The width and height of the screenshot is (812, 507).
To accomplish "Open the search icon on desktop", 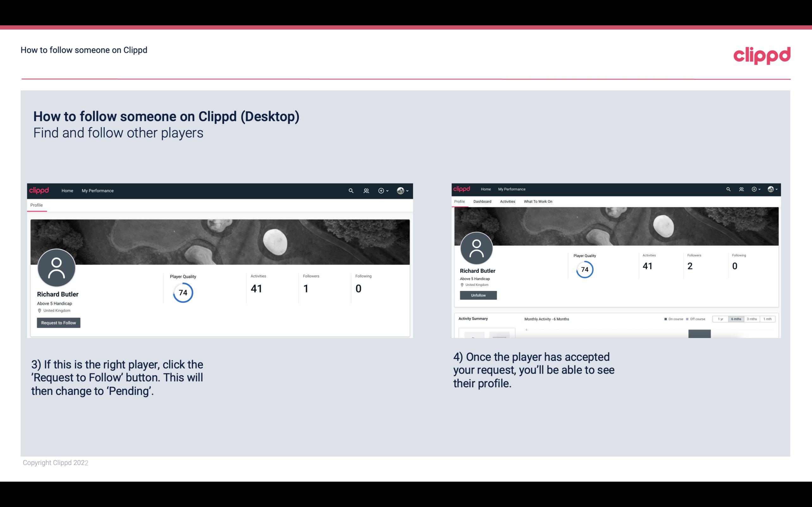I will pos(350,190).
